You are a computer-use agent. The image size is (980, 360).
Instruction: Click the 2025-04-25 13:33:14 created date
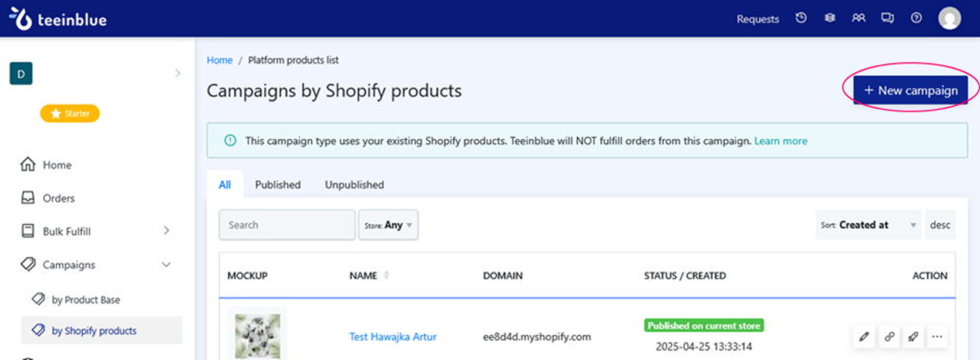704,346
